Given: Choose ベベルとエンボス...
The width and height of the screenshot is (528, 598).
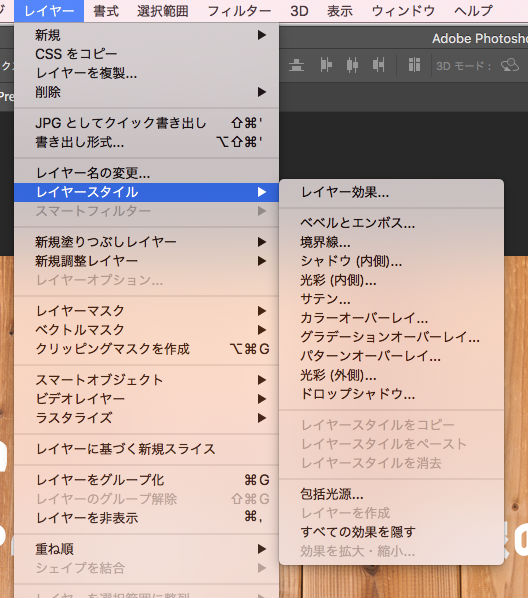Looking at the screenshot, I should (x=391, y=223).
